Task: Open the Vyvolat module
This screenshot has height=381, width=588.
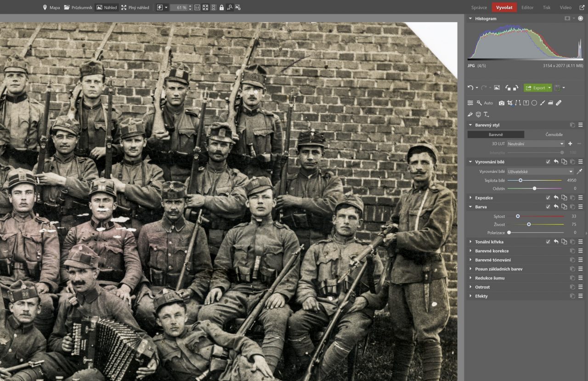Action: tap(504, 7)
